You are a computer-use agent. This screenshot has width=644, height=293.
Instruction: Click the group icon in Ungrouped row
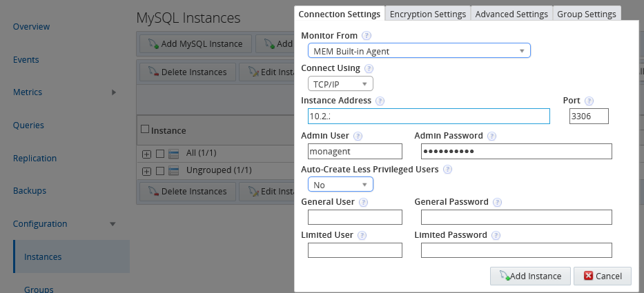click(174, 171)
